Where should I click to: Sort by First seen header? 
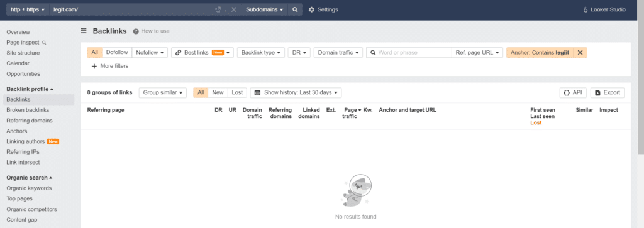[x=543, y=110]
